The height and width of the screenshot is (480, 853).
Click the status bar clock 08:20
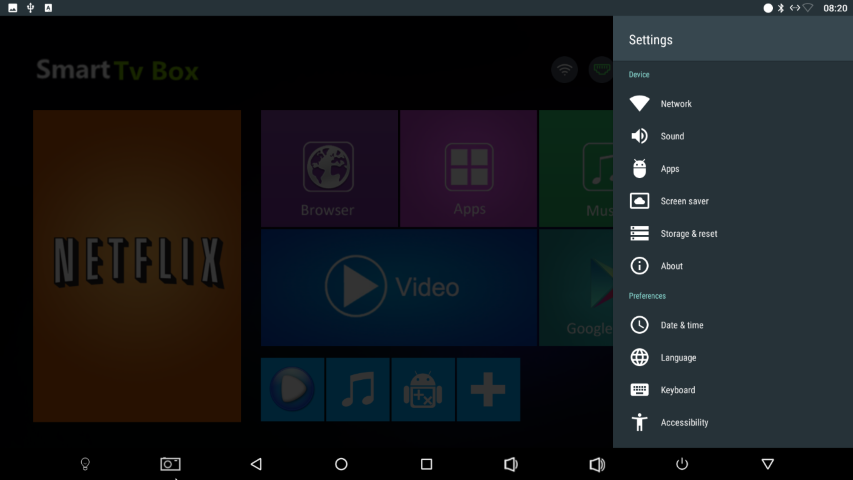[835, 8]
